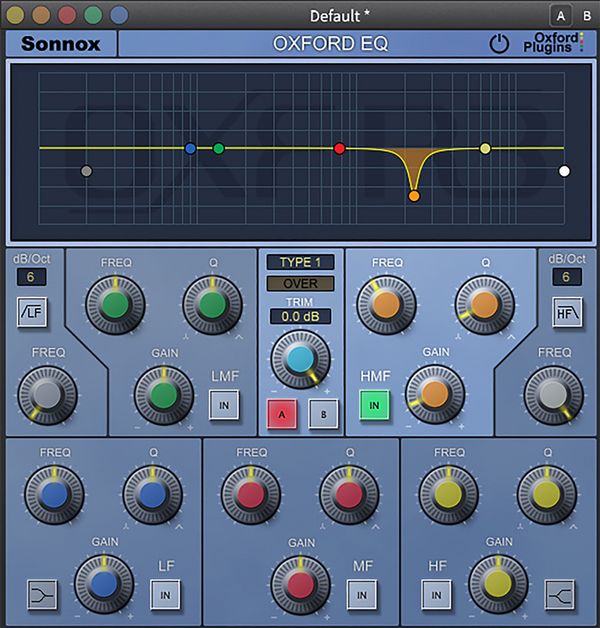The image size is (600, 628).
Task: Select the blue LF node on graph
Action: [x=191, y=149]
